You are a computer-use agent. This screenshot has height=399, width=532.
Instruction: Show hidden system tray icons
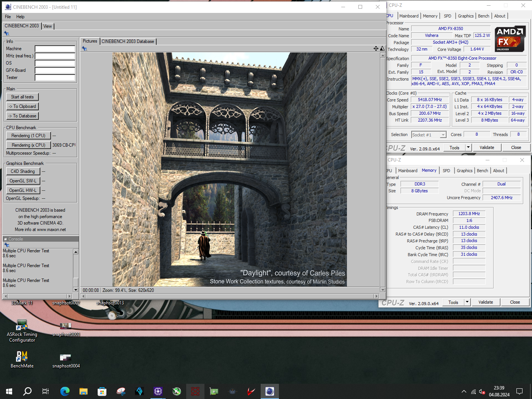[464, 391]
